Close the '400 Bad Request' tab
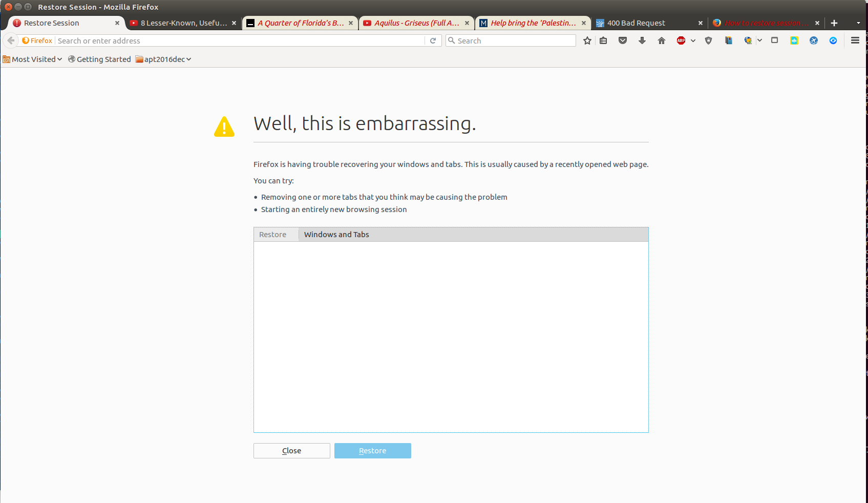This screenshot has height=503, width=868. pyautogui.click(x=701, y=23)
